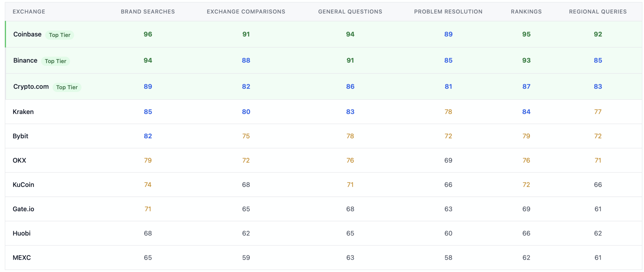Viewport: 644px width, 272px height.
Task: Click KuCoin general questions score 71
Action: click(350, 185)
